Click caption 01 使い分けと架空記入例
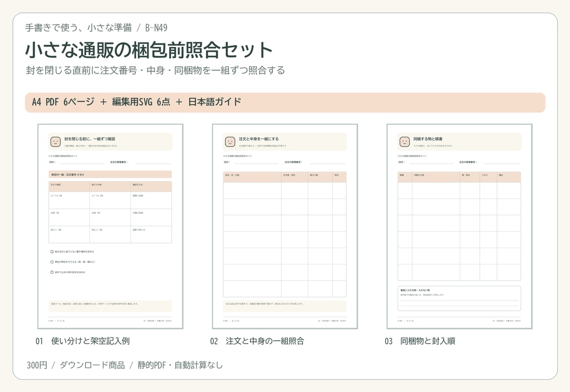The width and height of the screenshot is (570, 392). 82,341
